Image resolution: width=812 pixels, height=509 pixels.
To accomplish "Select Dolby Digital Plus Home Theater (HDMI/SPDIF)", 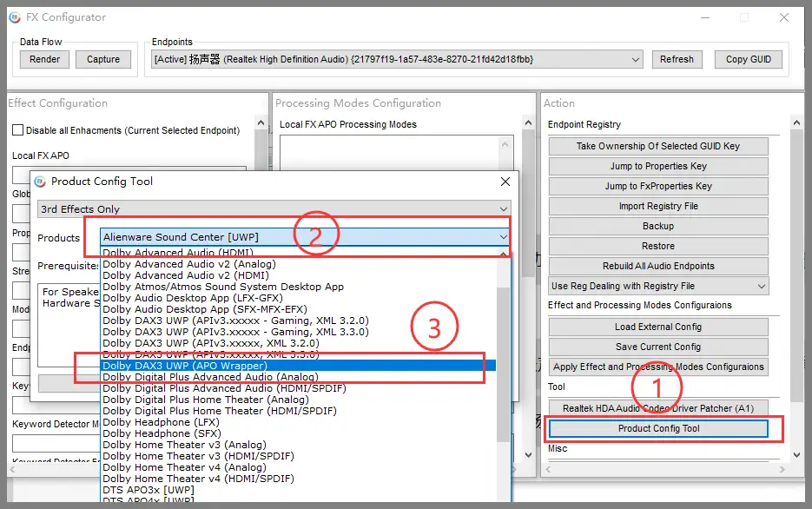I will 298,411.
